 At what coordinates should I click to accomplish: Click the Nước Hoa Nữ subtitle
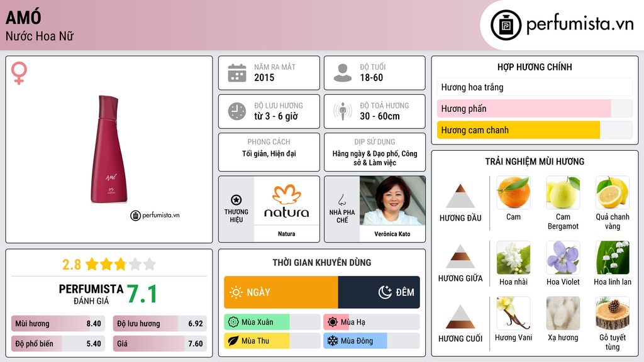click(40, 36)
